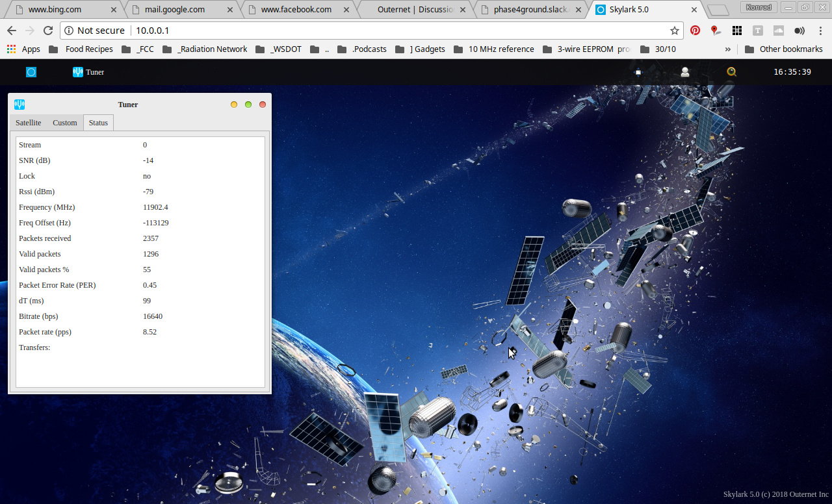The image size is (832, 504).
Task: Click the address bar showing 10.0.0.1
Action: pyautogui.click(x=371, y=31)
